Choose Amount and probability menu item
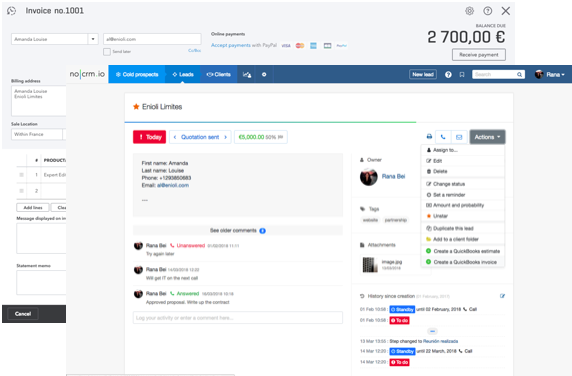The width and height of the screenshot is (572, 376). click(463, 205)
